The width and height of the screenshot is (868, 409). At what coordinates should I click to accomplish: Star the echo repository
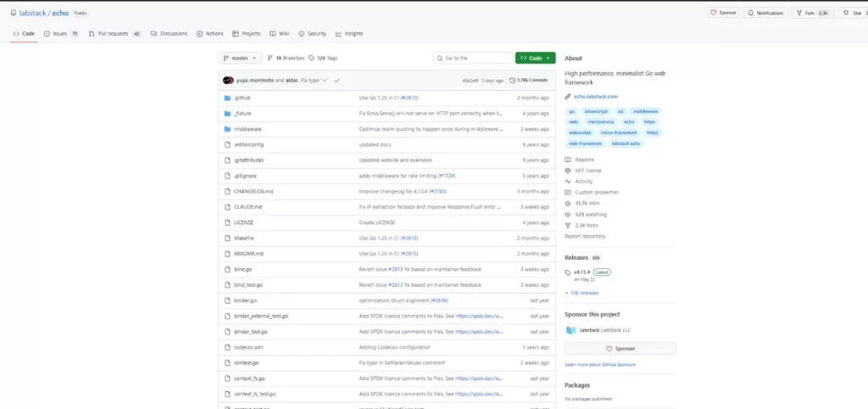click(x=851, y=13)
